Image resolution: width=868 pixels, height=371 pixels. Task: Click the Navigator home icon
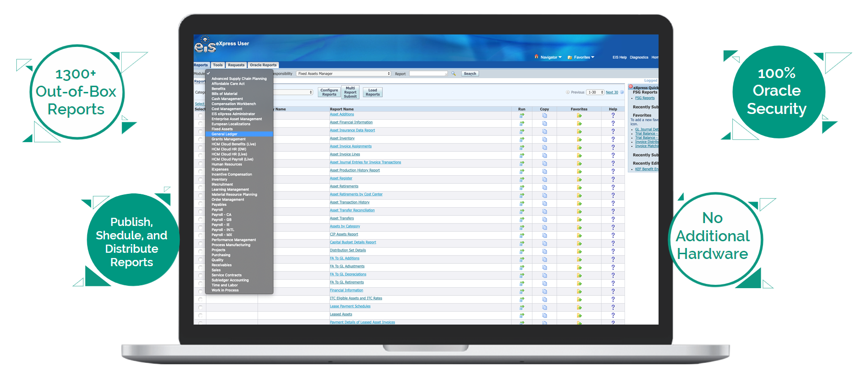536,56
